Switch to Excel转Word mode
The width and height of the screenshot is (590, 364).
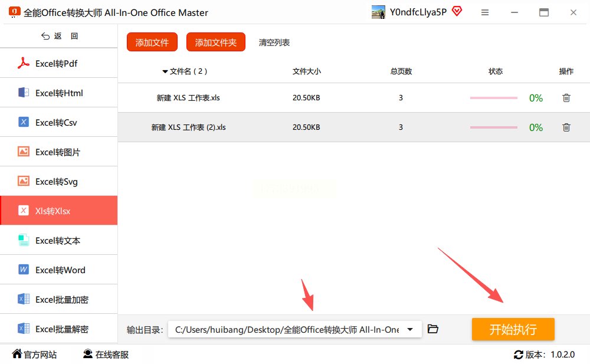[x=58, y=270]
